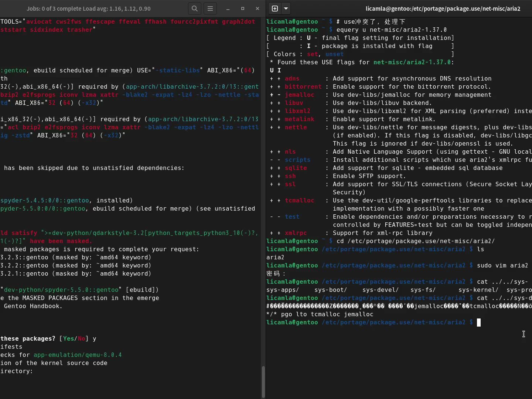Open new tab dropdown arrow

[x=286, y=8]
